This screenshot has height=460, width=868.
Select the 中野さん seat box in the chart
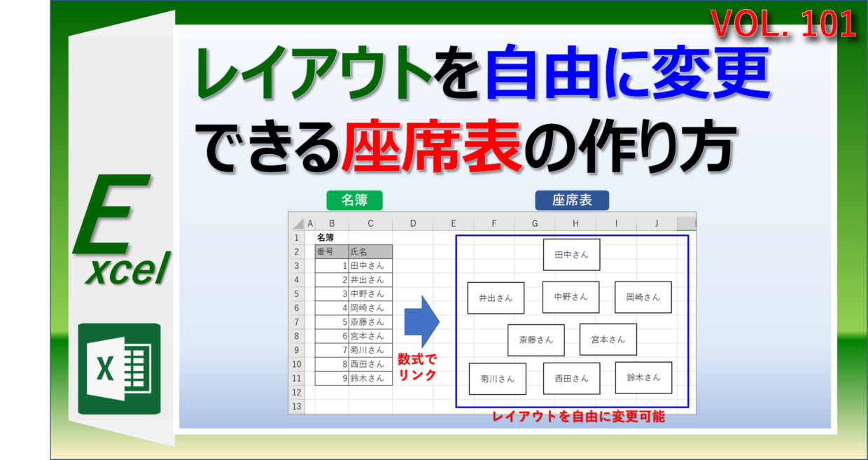click(570, 297)
